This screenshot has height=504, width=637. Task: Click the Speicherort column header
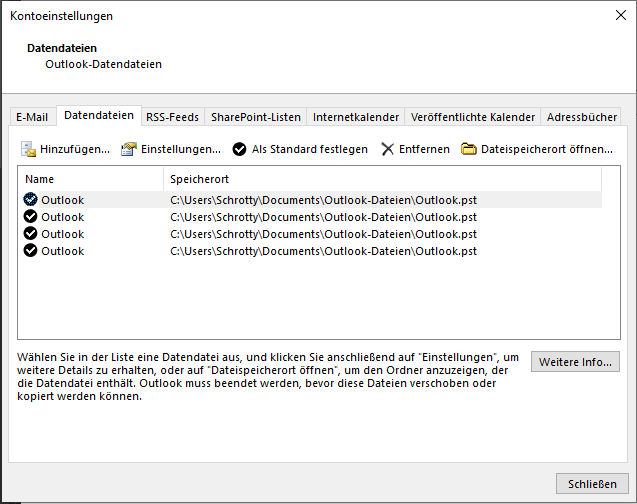[382, 179]
